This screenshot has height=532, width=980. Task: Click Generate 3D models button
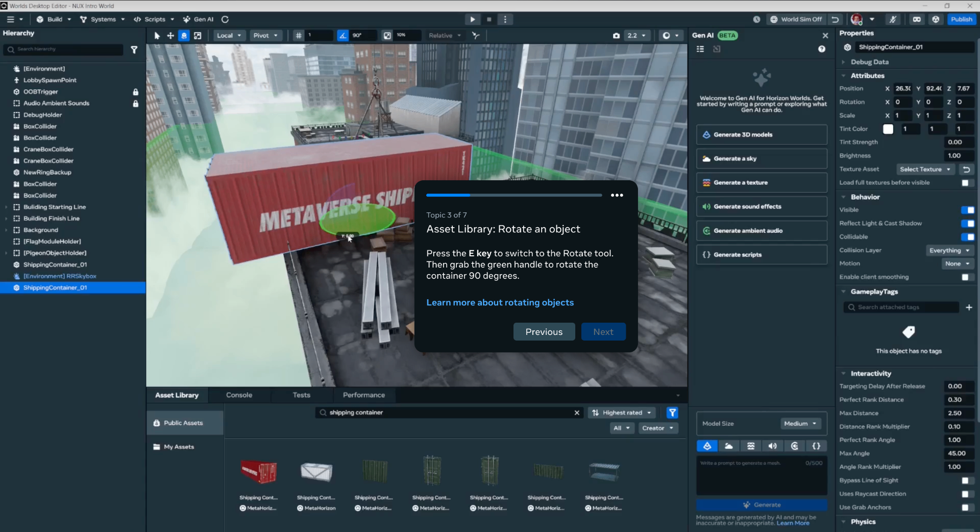point(762,135)
